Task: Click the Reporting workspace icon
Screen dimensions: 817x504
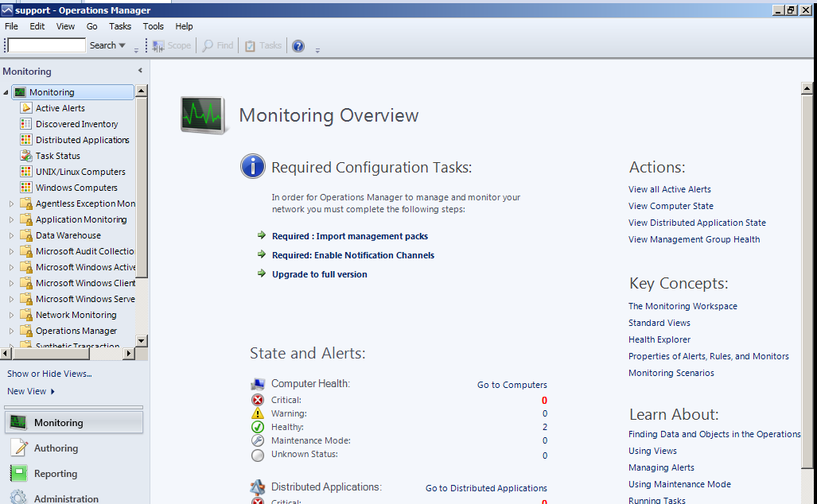Action: [x=19, y=473]
